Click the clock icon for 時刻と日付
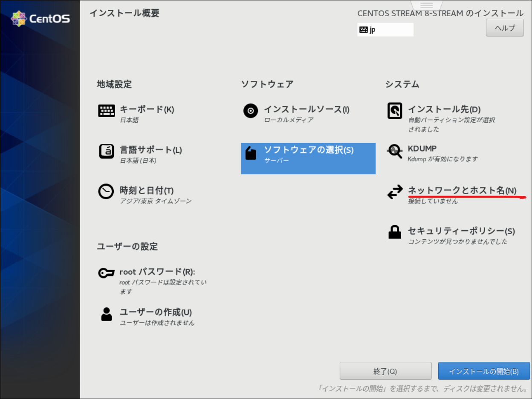 [x=106, y=192]
